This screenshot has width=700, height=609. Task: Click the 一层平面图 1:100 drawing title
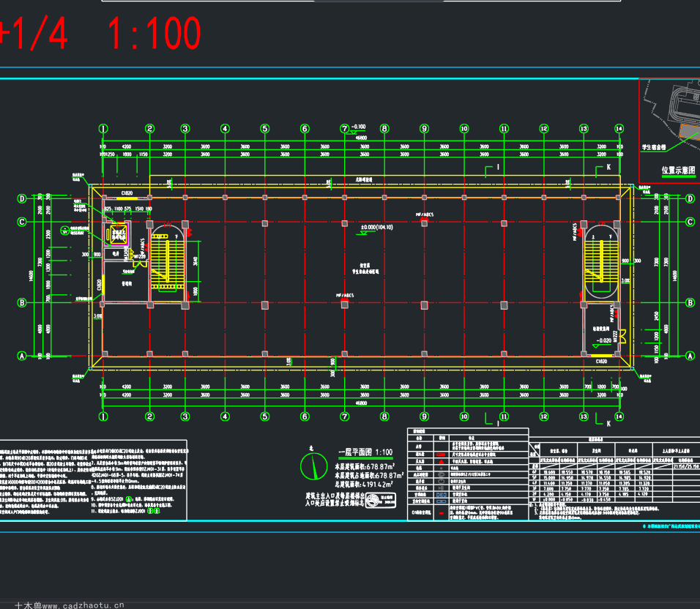(x=365, y=452)
